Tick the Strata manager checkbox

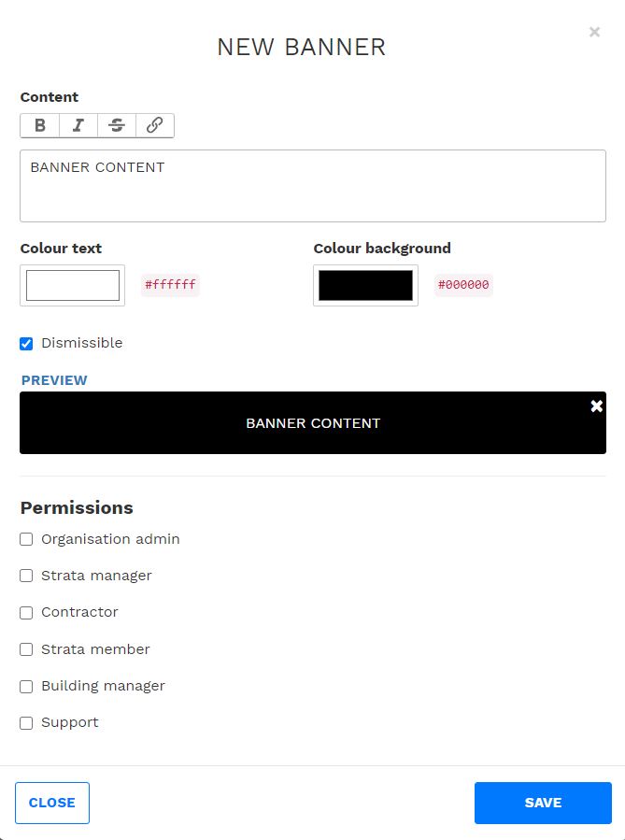(x=26, y=576)
